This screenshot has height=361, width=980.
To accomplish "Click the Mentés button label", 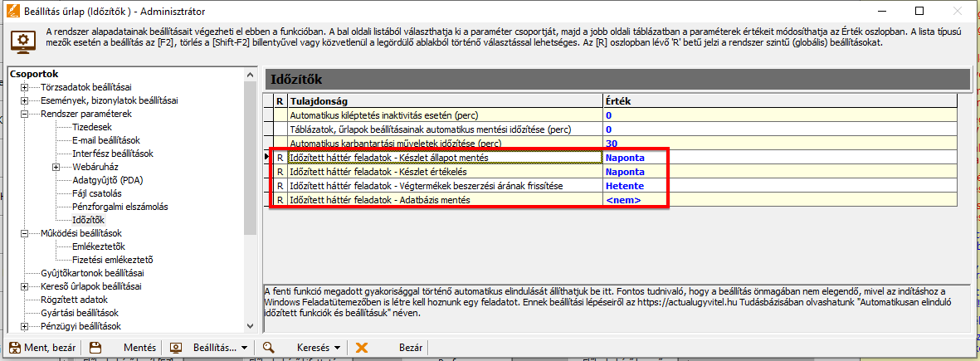I will [139, 348].
